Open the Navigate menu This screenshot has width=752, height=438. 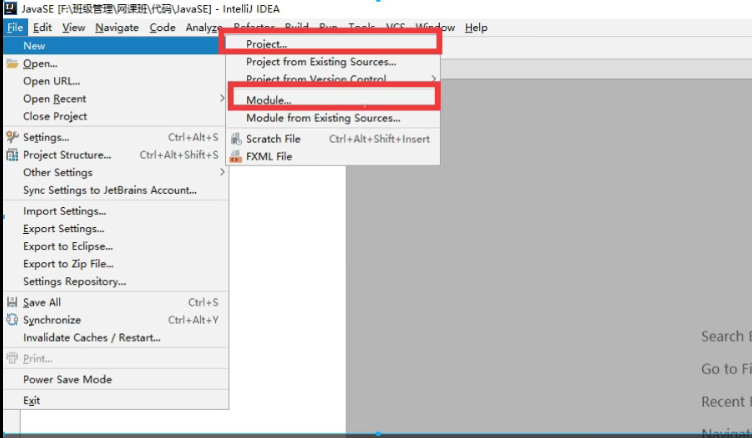[x=117, y=28]
